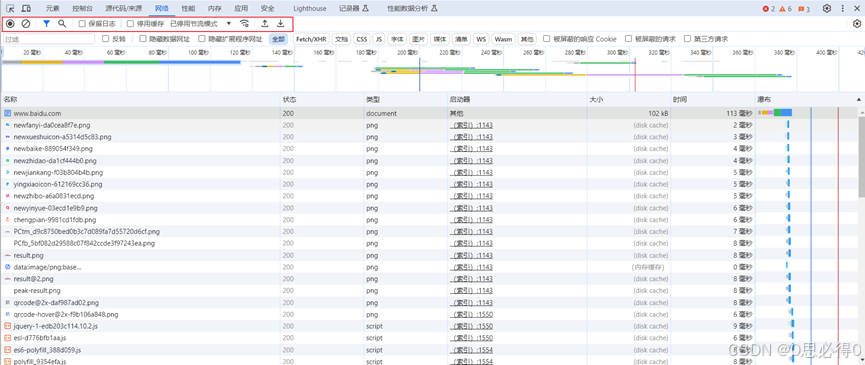Open initiator link of newfanyi-da0cea8f7e.png
865x365 pixels.
[472, 125]
